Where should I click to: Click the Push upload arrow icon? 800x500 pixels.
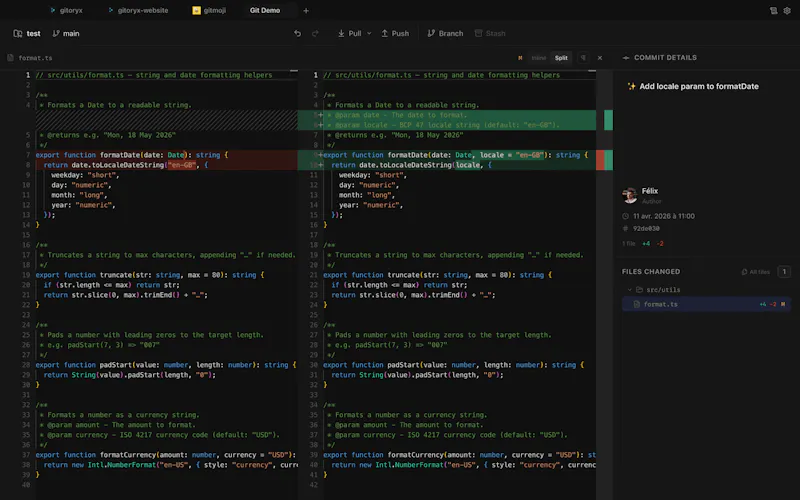pos(385,34)
